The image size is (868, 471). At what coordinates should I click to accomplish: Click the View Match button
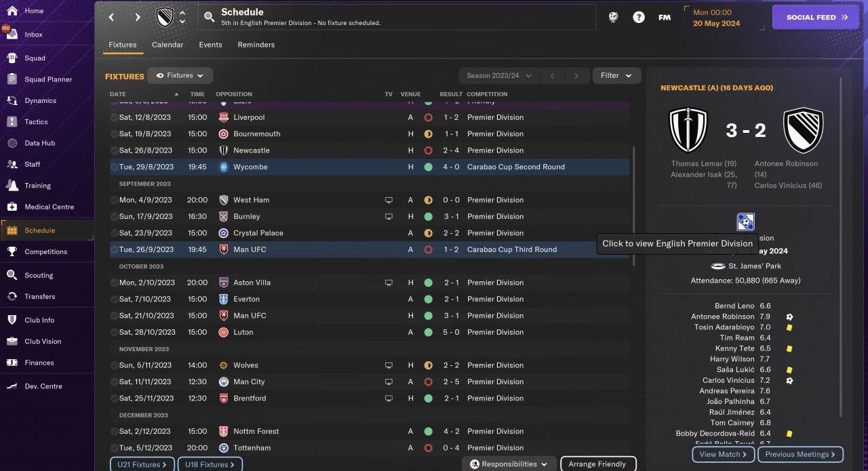tap(723, 454)
